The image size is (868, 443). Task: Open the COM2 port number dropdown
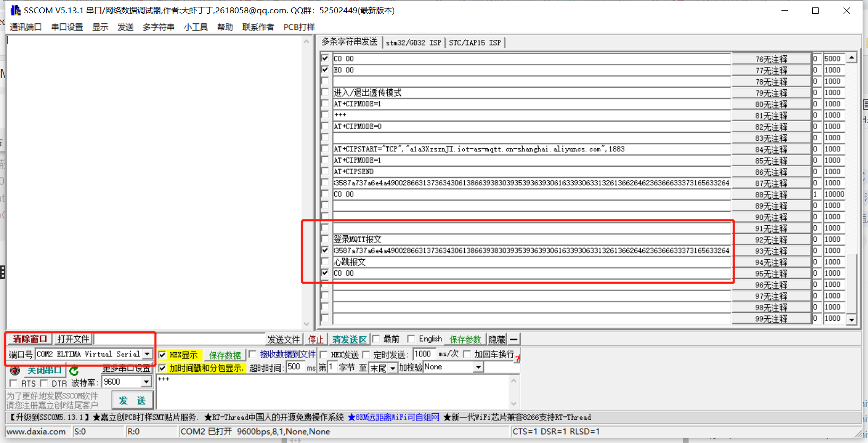(147, 354)
